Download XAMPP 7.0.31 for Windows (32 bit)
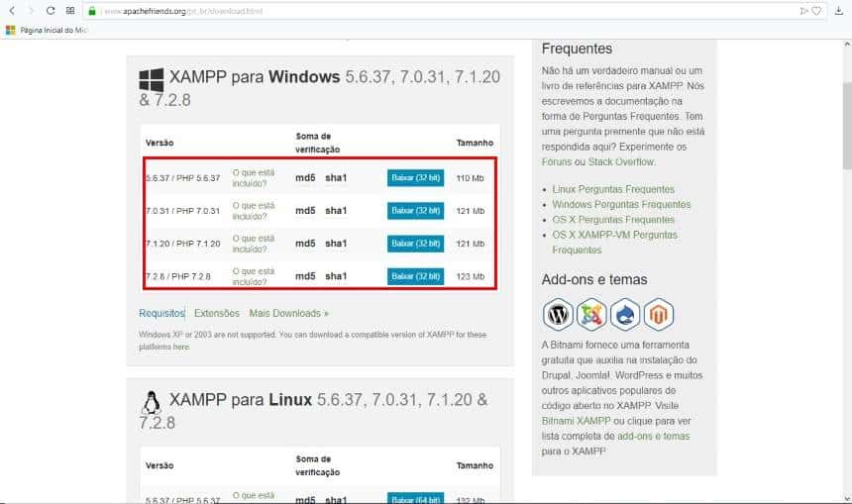852x504 pixels. (415, 211)
